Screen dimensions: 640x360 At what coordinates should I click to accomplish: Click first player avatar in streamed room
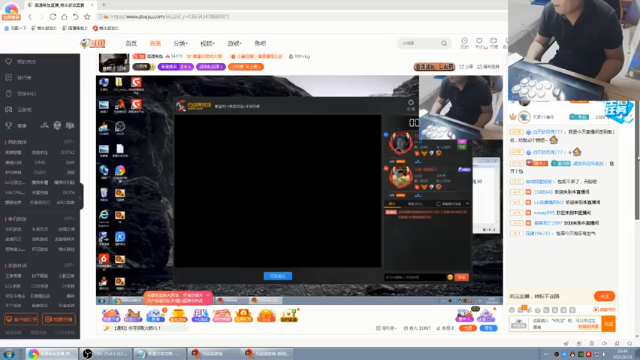[x=400, y=142]
